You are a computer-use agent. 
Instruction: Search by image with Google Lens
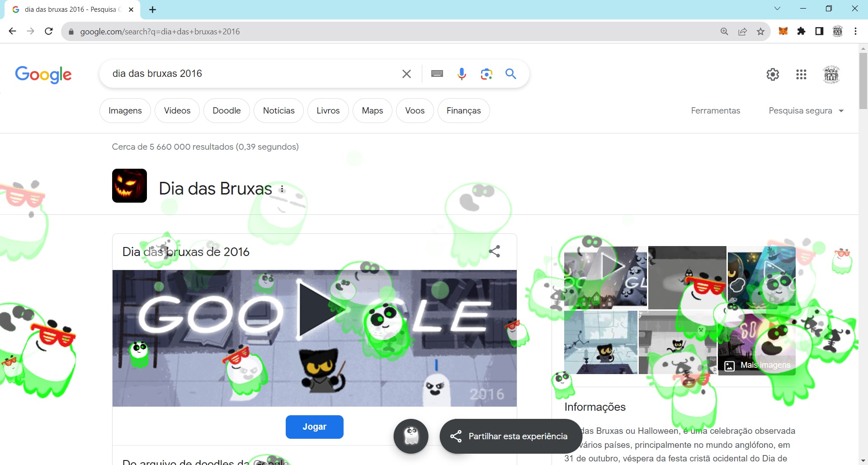pos(486,74)
